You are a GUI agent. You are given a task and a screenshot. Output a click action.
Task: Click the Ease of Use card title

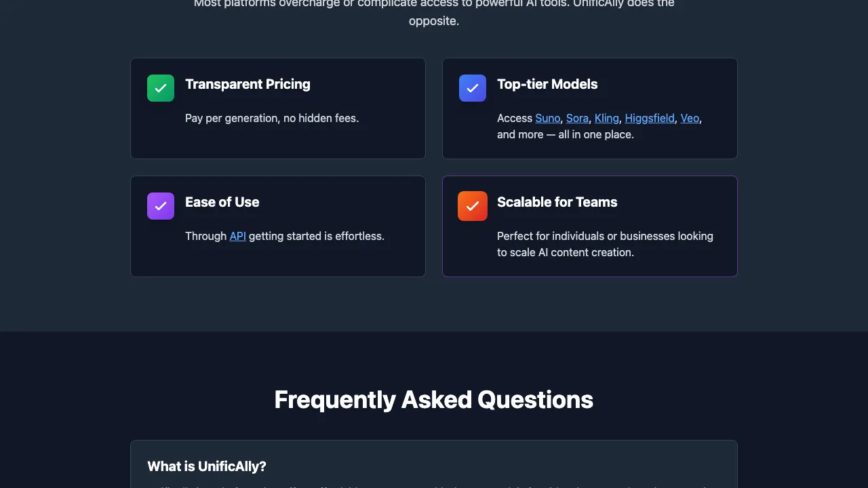(222, 202)
